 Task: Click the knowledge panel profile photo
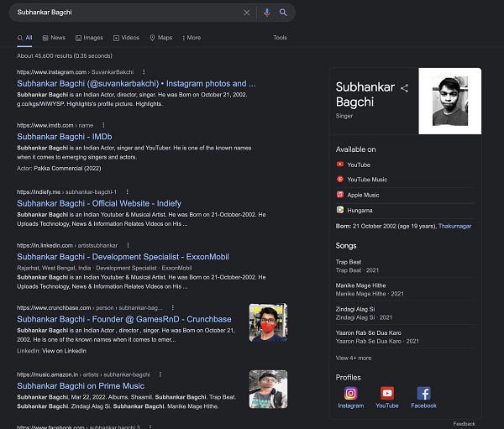point(450,101)
